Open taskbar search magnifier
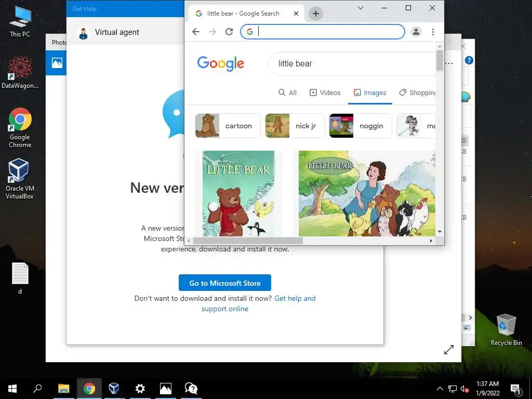 37,389
